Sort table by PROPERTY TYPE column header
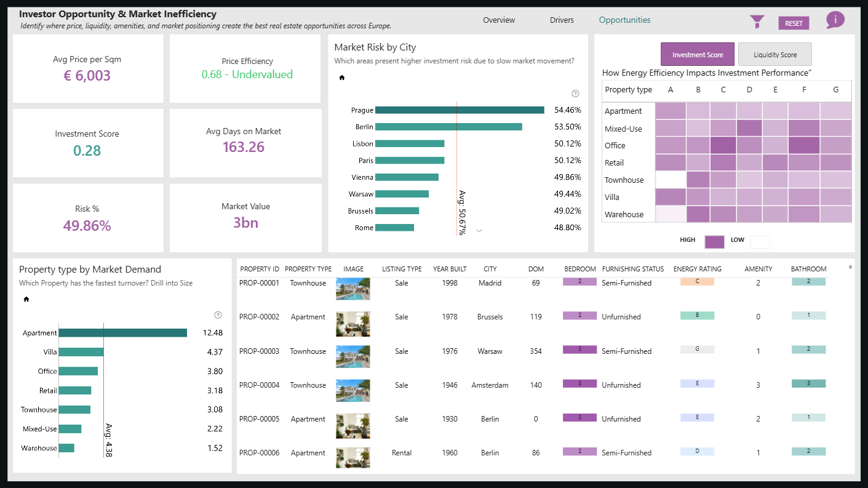 (x=308, y=269)
